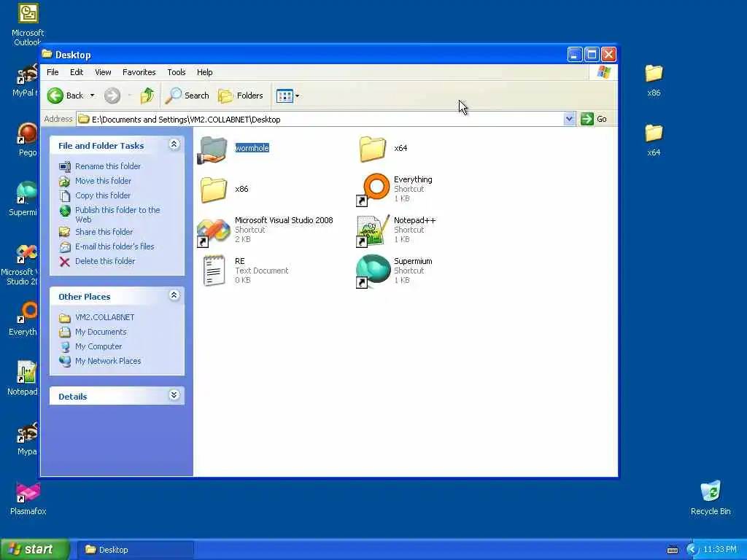Open the Windows Start menu
Viewport: 747px width, 560px height.
[35, 550]
